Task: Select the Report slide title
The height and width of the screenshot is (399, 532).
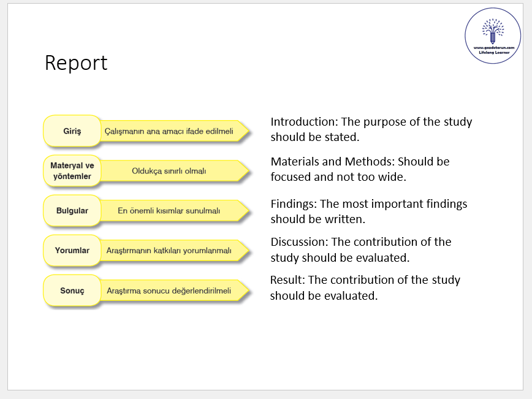Action: [x=76, y=63]
